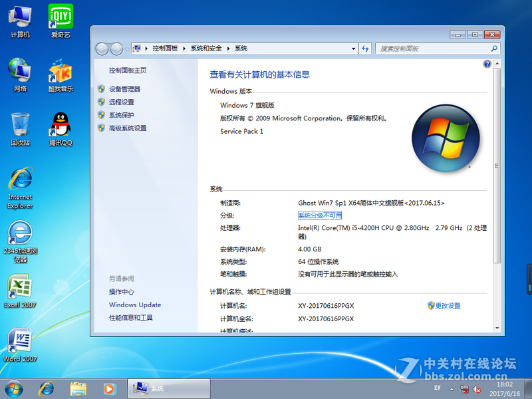Launch Kuwo Music (酷我音乐)
Viewport: 532px width, 399px height.
pyautogui.click(x=61, y=70)
